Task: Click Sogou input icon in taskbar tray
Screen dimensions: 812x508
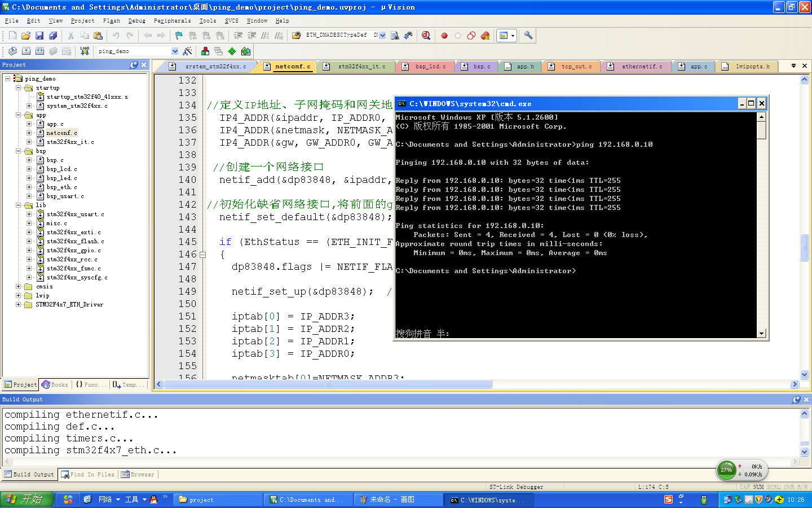Action: click(668, 500)
